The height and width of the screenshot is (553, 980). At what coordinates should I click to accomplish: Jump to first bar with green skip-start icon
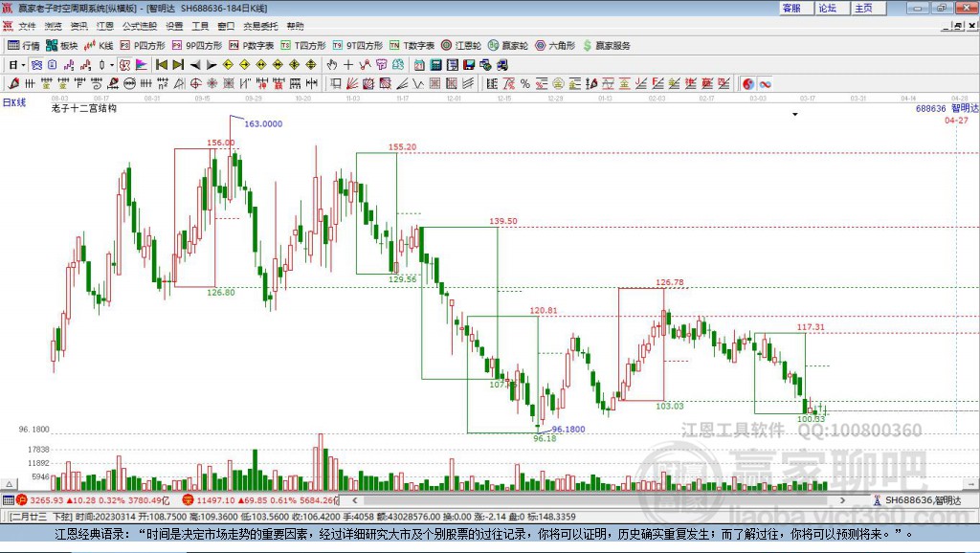[162, 64]
